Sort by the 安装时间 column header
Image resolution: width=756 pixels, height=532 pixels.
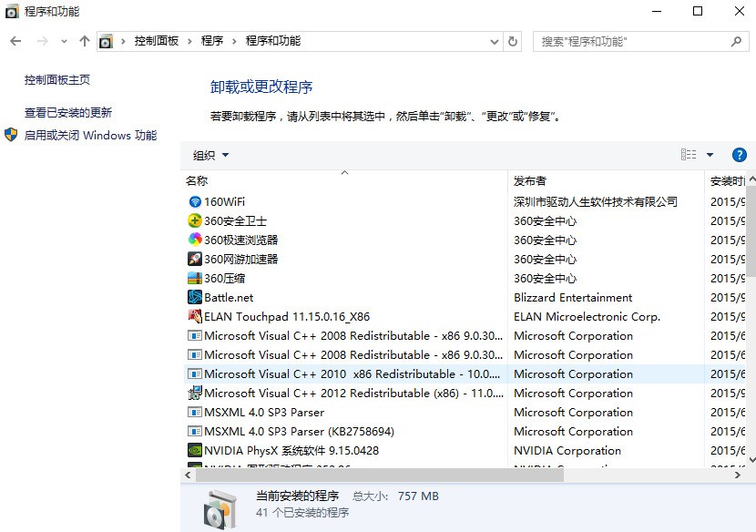tap(725, 181)
